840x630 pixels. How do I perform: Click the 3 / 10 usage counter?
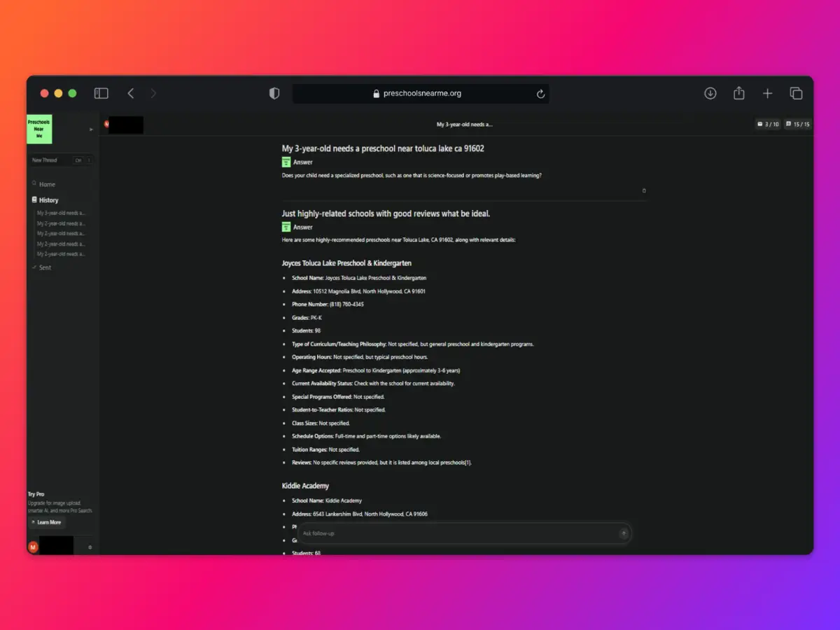coord(768,124)
